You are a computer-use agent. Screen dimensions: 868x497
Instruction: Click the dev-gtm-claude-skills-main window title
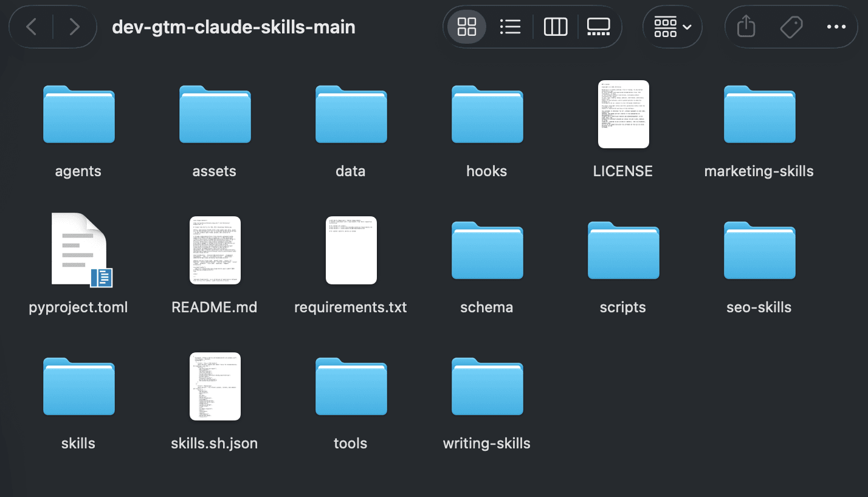coord(234,27)
